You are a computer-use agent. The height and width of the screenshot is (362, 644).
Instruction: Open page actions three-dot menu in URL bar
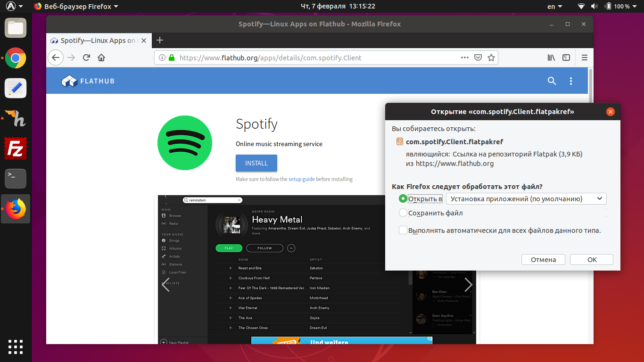[x=465, y=58]
